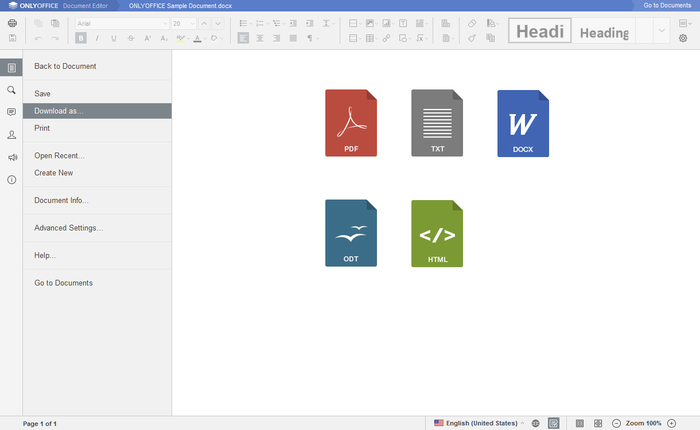Toggle italic formatting
Image resolution: width=700 pixels, height=430 pixels.
click(97, 38)
